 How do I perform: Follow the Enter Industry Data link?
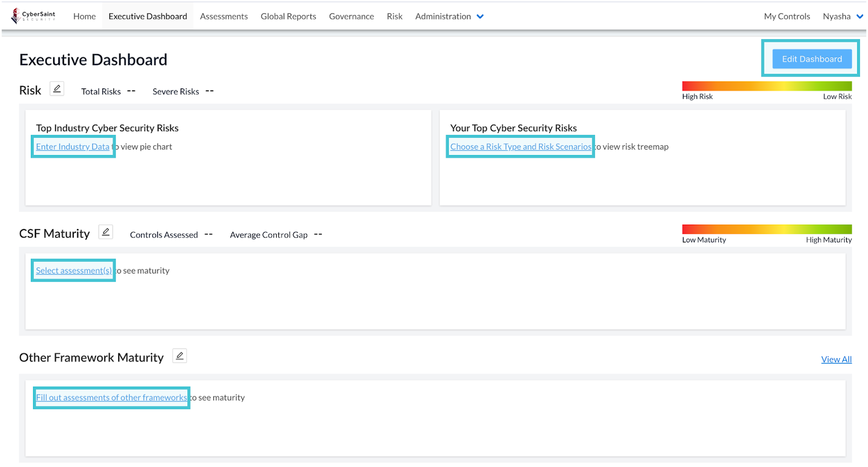(73, 146)
